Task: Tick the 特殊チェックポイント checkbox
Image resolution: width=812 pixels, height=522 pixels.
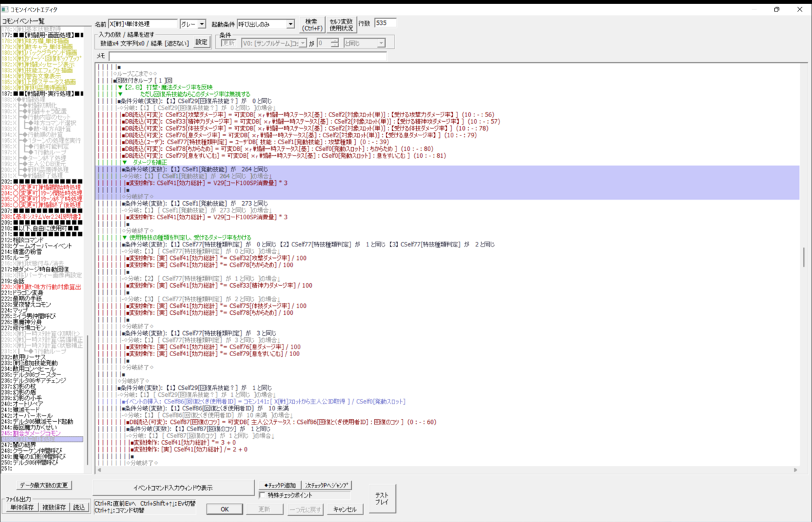Action: tap(263, 495)
